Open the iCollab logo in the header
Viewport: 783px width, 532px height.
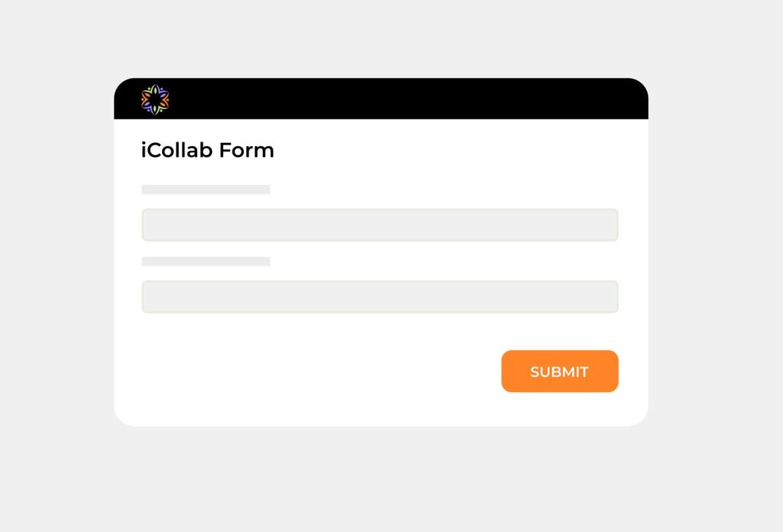(155, 99)
